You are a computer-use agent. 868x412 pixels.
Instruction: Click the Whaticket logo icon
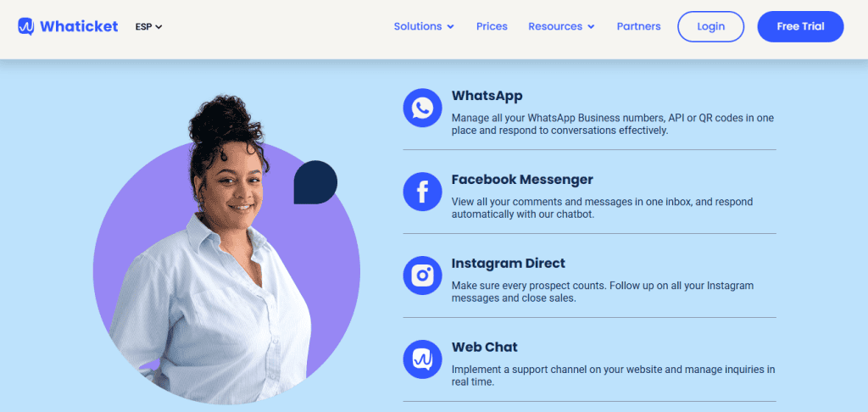25,26
